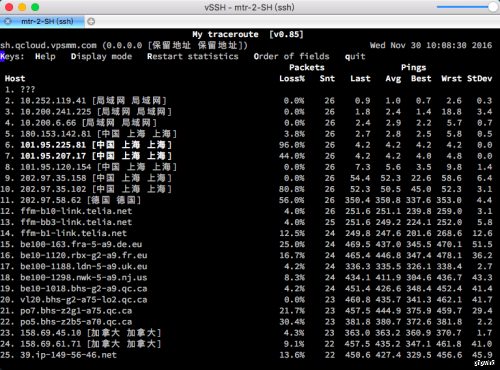Click the Snt column header
500x370 pixels.
point(327,79)
